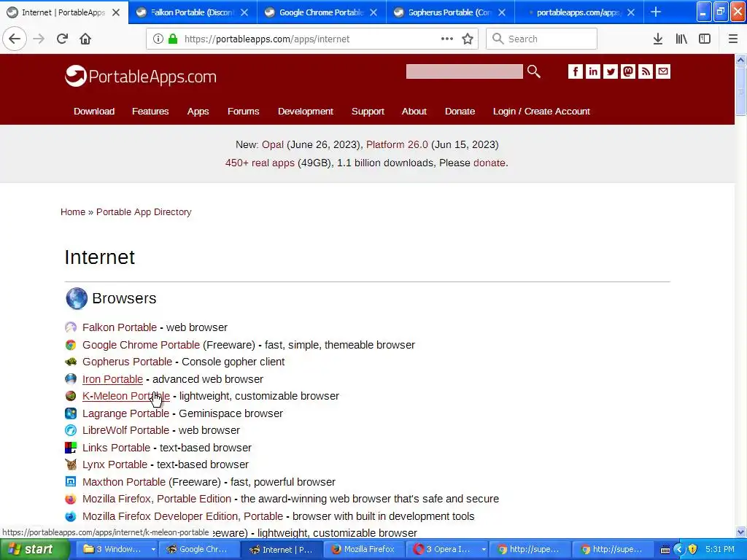Open the LibreWolf Portable link
Image resolution: width=747 pixels, height=560 pixels.
(125, 430)
